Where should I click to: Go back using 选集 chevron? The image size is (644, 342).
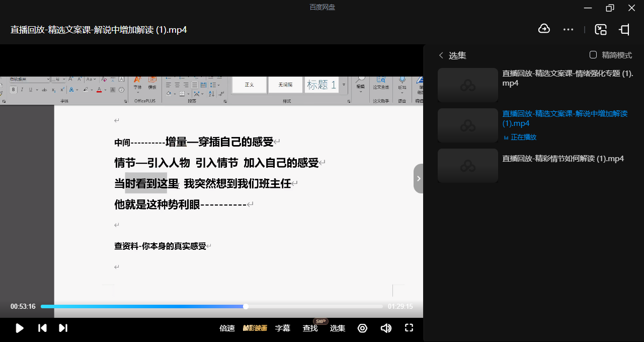coord(441,55)
